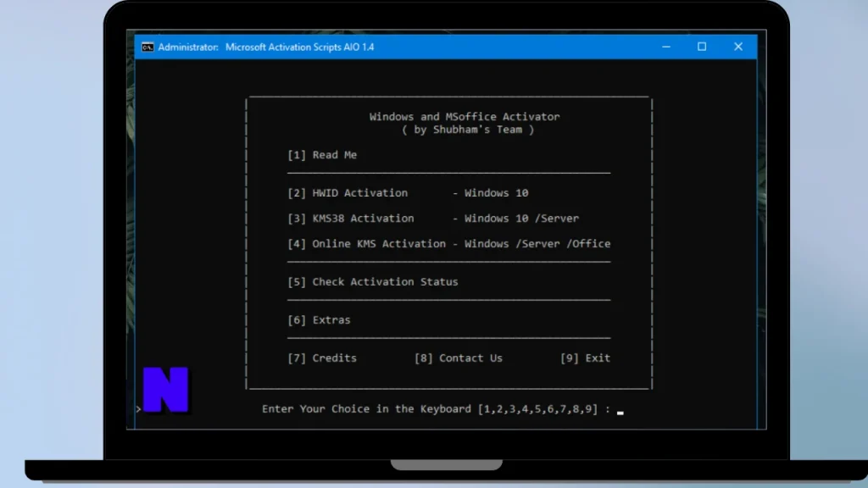Viewport: 868px width, 488px height.
Task: Click the '[2] HWID Activation' option text
Action: [347, 193]
